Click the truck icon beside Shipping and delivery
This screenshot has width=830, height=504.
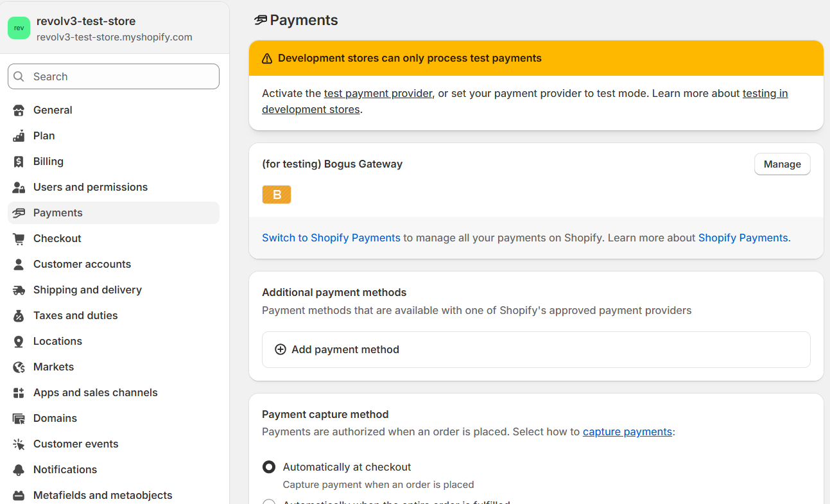[19, 290]
